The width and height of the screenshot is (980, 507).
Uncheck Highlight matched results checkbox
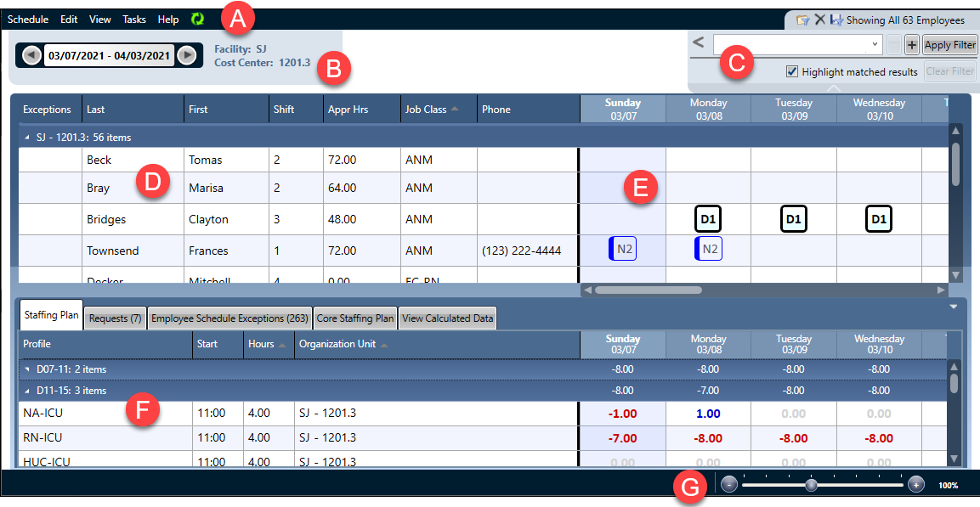click(x=792, y=72)
